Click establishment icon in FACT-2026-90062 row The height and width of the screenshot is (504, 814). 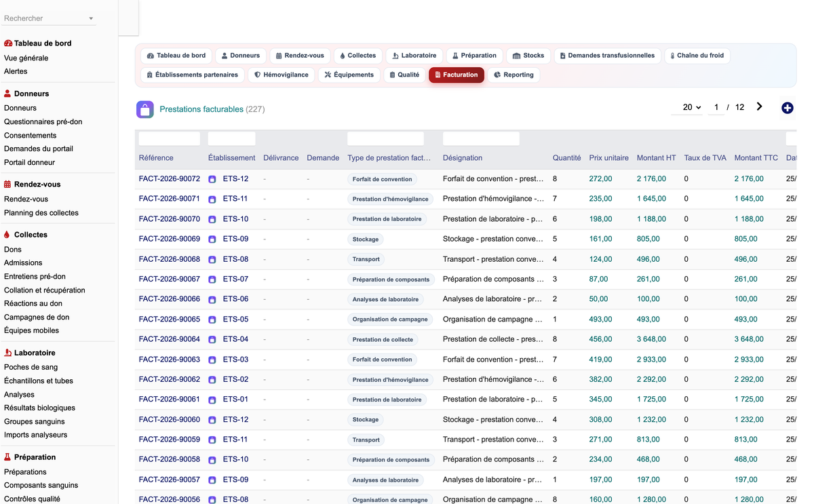pyautogui.click(x=212, y=380)
